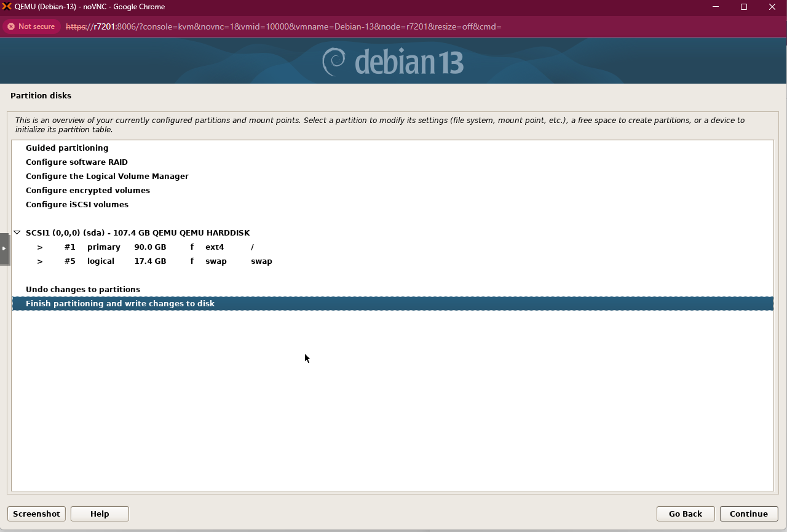The height and width of the screenshot is (532, 787).
Task: Select Configure software RAID
Action: [77, 162]
